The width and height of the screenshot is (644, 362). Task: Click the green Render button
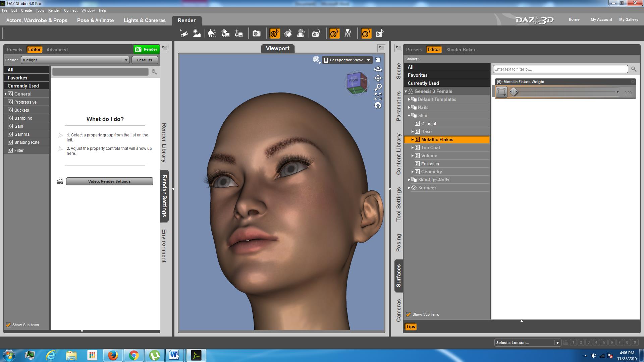[147, 49]
